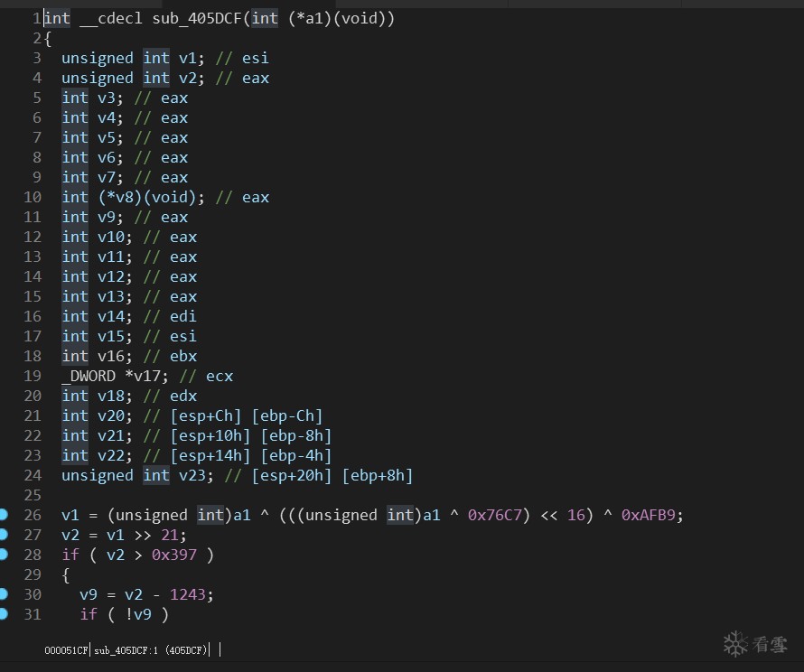Click the snowflake watermark logo
Image resolution: width=804 pixels, height=672 pixels.
[x=736, y=643]
